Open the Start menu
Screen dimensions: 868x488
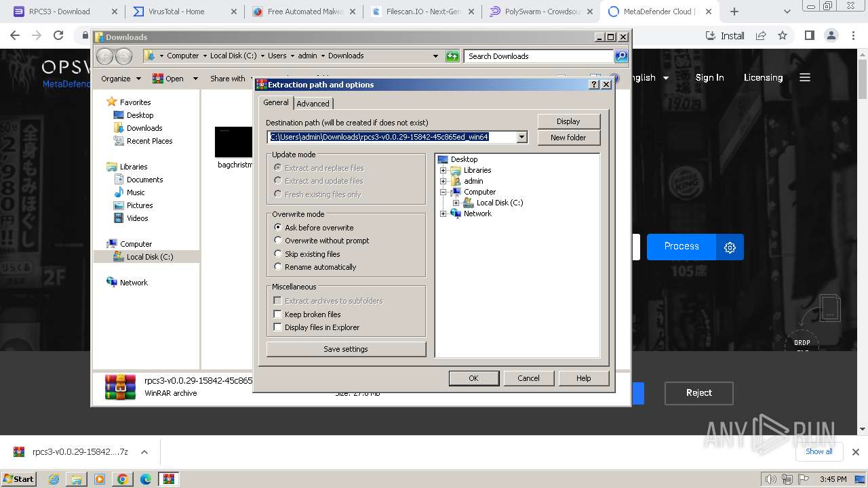[x=19, y=479]
